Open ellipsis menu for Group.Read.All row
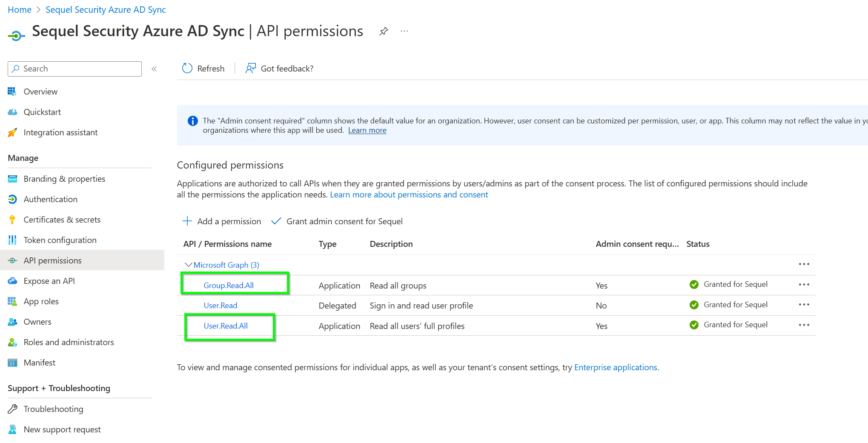 click(x=804, y=284)
